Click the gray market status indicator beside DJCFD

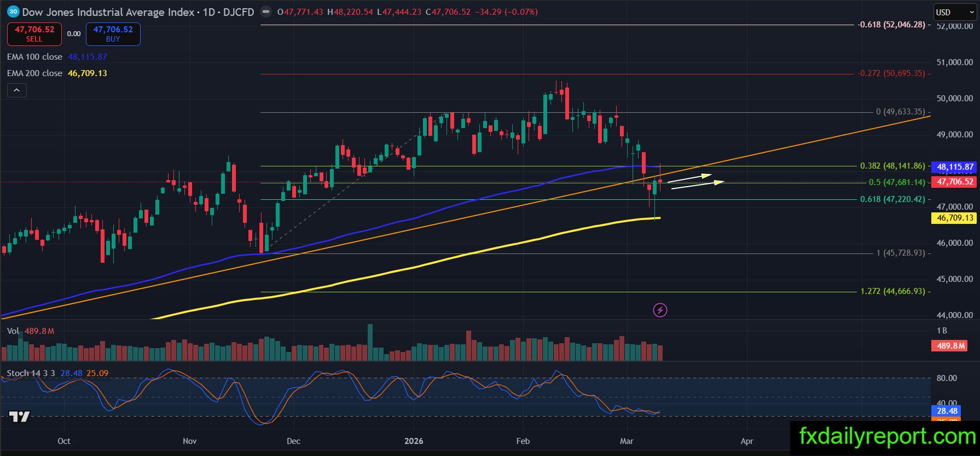265,11
